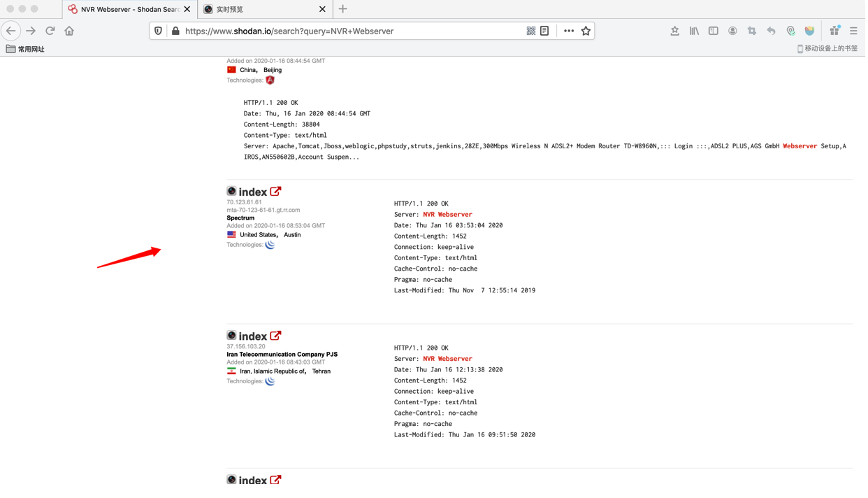The image size is (868, 498).
Task: Open the Firefox account avatar icon
Action: [732, 31]
